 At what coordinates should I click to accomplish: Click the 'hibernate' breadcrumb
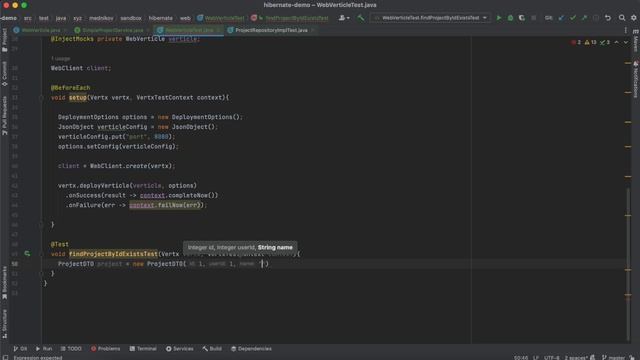[160, 18]
